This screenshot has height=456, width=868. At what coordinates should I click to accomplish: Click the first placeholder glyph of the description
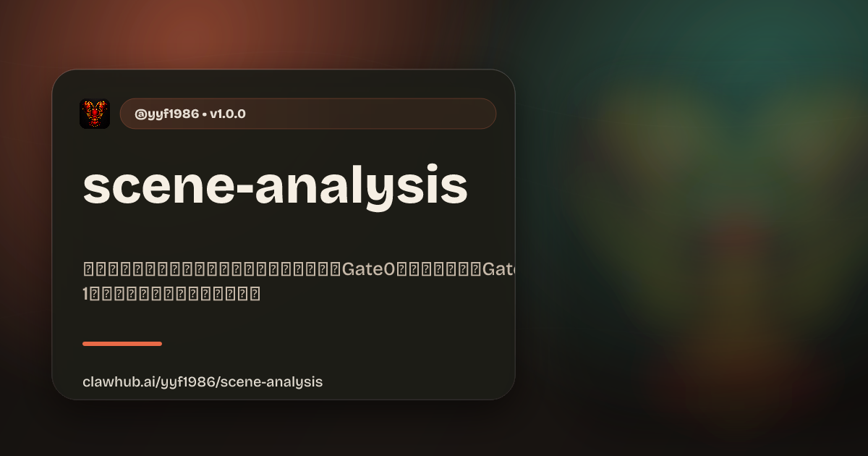[90, 270]
